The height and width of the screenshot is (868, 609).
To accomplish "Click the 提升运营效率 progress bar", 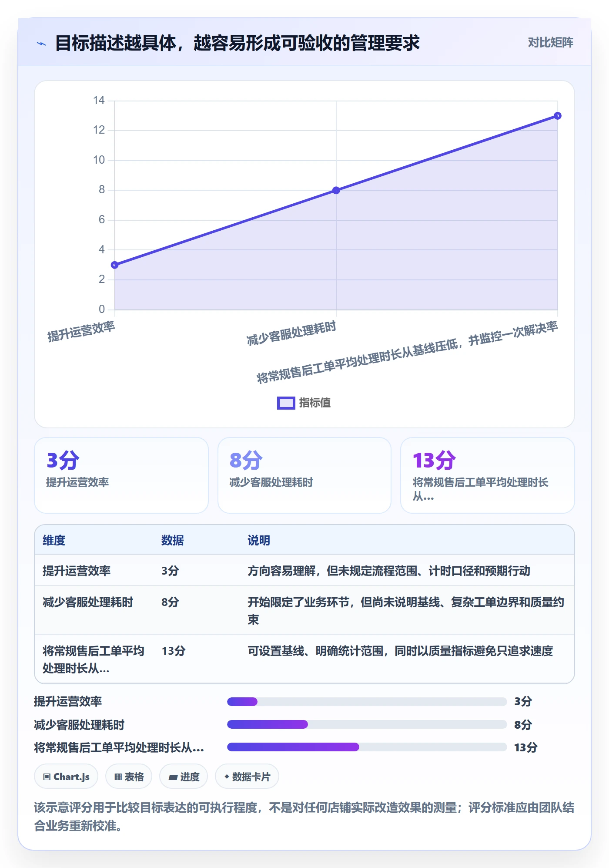I will click(367, 702).
